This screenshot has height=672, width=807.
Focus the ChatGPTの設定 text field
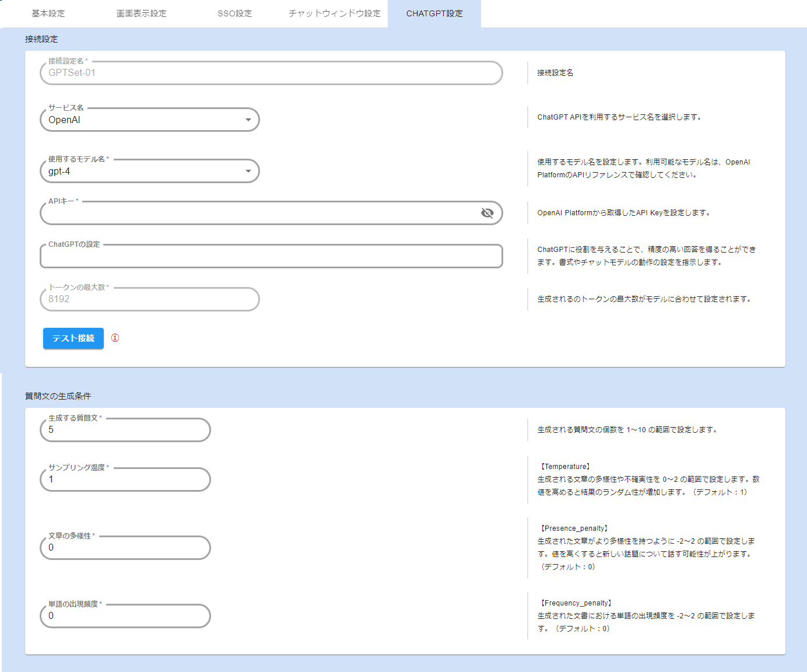[x=271, y=257]
